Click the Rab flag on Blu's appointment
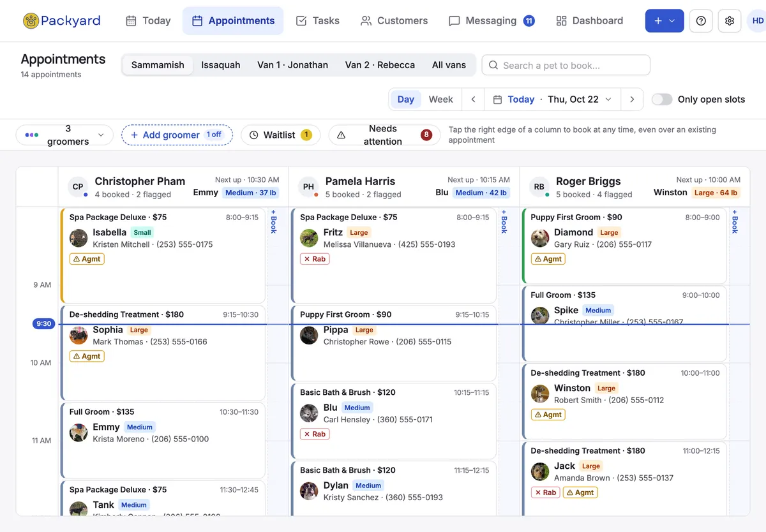Screen dimensions: 766x532 coord(315,434)
